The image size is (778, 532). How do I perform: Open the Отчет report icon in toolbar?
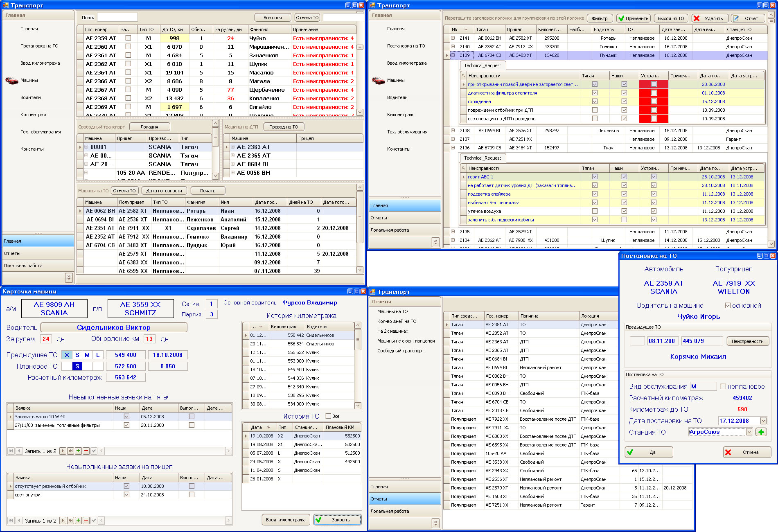point(736,18)
